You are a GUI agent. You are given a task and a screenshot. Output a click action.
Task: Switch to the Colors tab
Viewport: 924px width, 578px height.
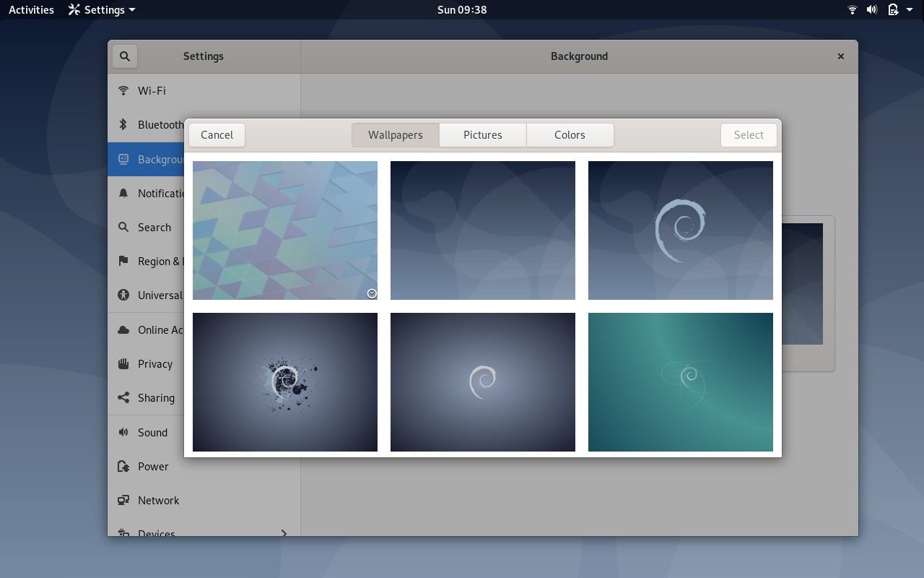coord(570,134)
